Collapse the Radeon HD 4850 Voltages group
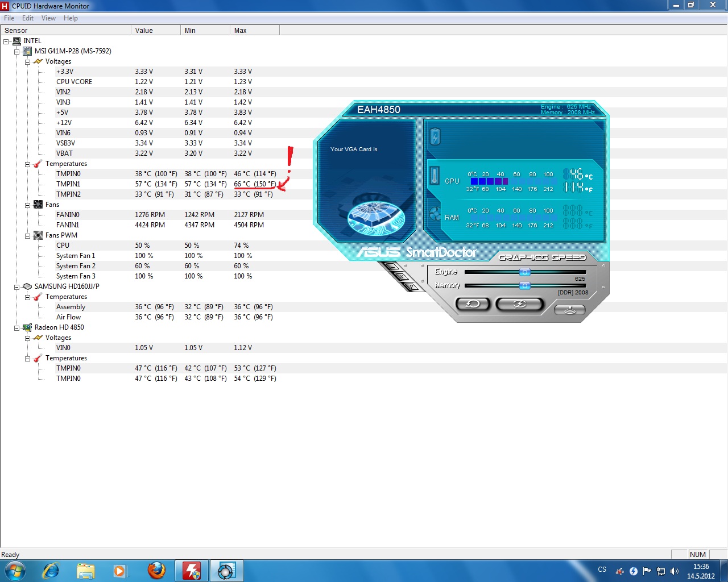The height and width of the screenshot is (582, 728). pyautogui.click(x=27, y=338)
